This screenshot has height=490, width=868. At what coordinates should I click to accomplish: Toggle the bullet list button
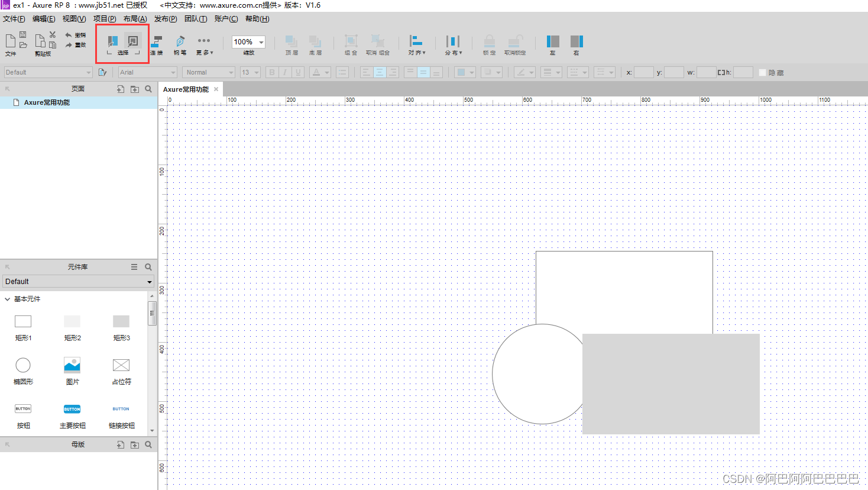coord(342,72)
